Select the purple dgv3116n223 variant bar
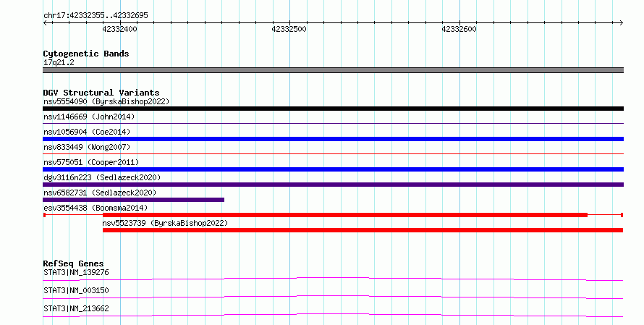This screenshot has height=325, width=644. point(333,185)
